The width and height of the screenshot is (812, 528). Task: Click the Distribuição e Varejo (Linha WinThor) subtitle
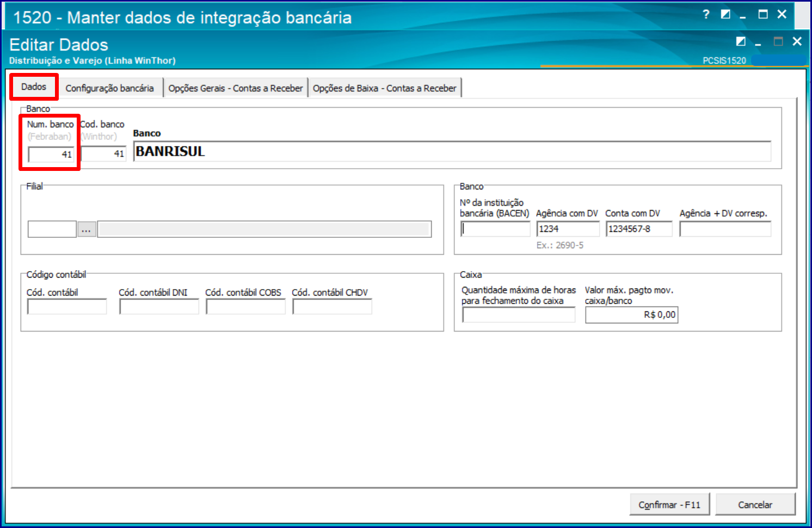(x=93, y=60)
